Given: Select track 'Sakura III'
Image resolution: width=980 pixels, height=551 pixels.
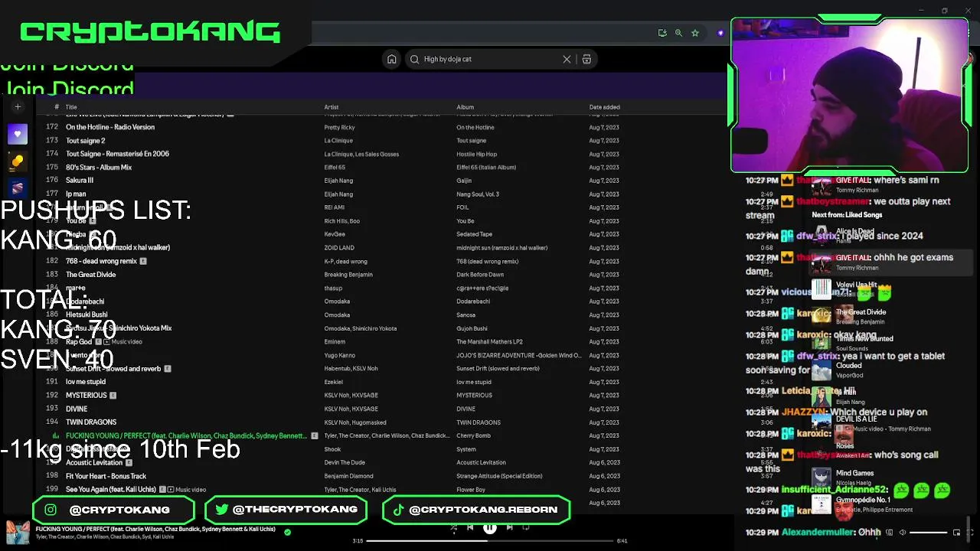Looking at the screenshot, I should [x=80, y=181].
